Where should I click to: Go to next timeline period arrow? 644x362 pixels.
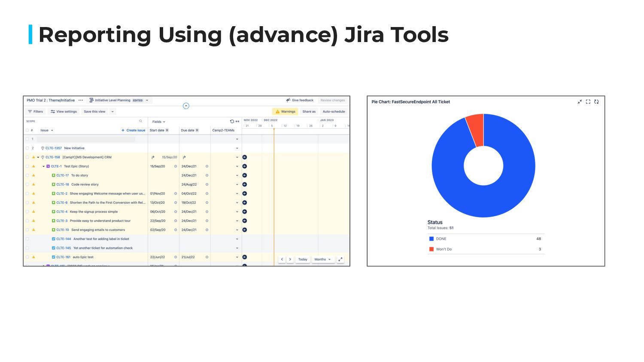click(x=290, y=259)
